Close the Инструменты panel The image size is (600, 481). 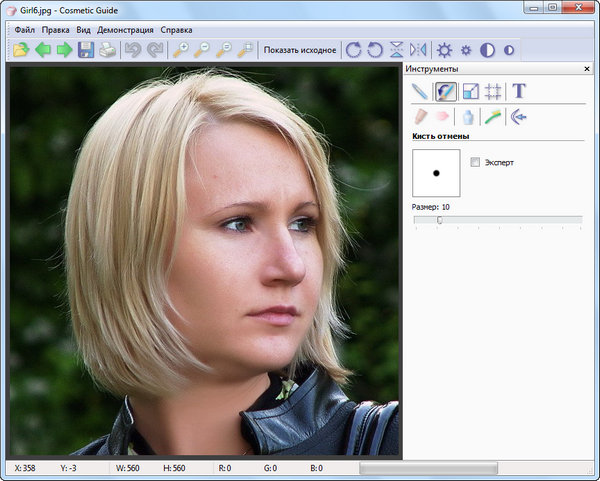587,69
